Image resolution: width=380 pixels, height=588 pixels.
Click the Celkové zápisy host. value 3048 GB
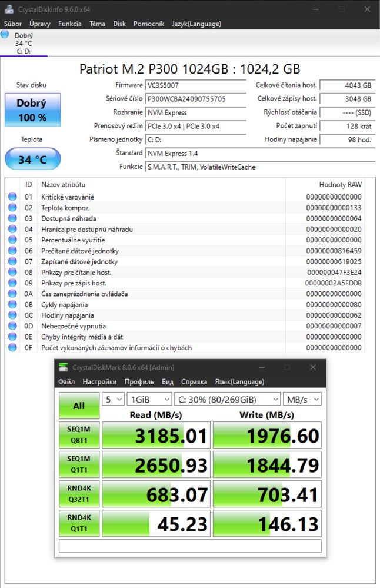click(346, 99)
